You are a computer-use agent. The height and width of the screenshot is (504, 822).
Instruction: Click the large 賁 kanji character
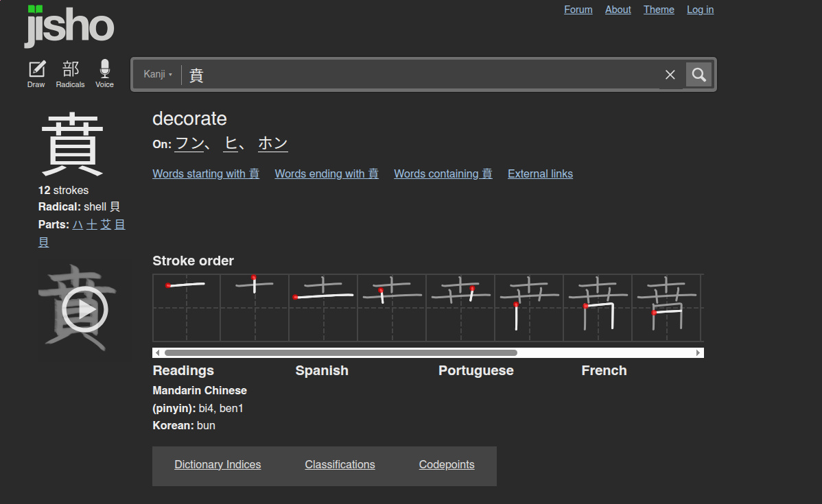click(x=72, y=143)
